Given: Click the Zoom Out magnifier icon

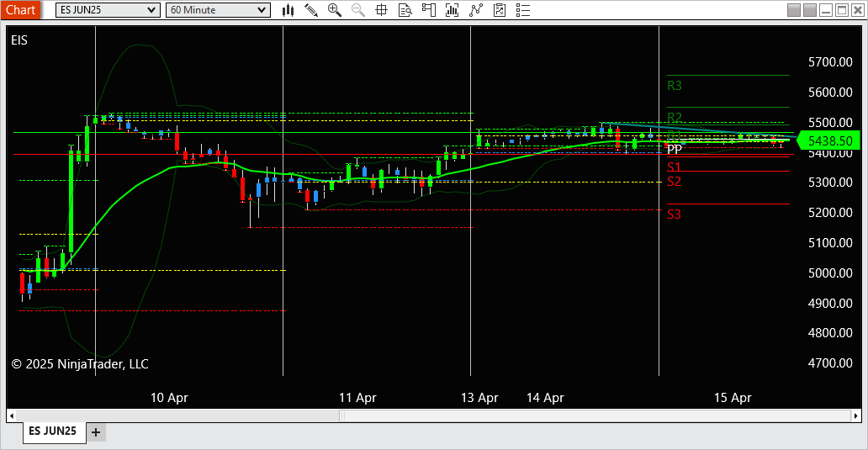Looking at the screenshot, I should click(x=358, y=10).
